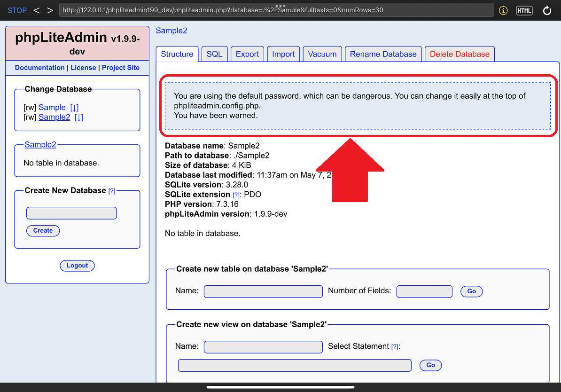Image resolution: width=561 pixels, height=392 pixels.
Task: Click the back navigation arrow
Action: pyautogui.click(x=37, y=10)
